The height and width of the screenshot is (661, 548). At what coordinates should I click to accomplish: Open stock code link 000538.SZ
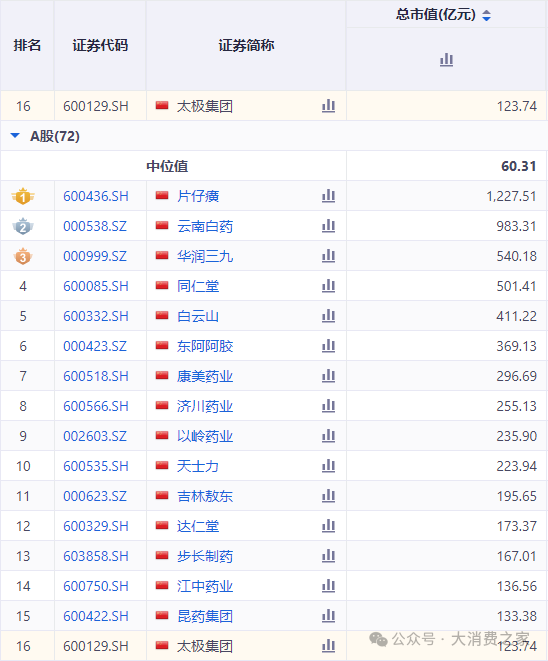coord(95,226)
